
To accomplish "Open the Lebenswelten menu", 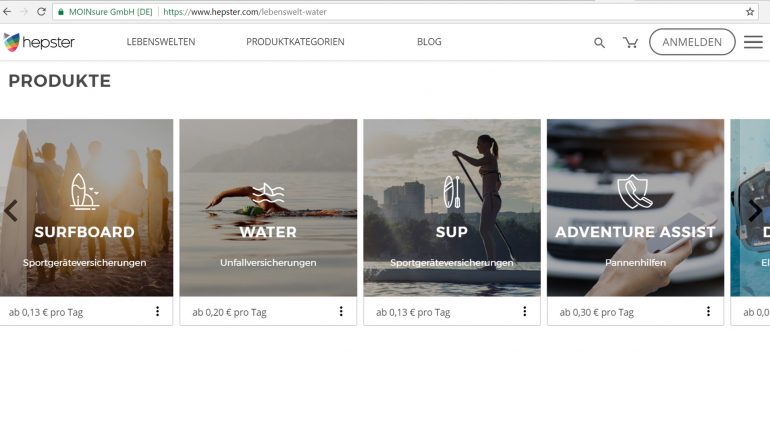I will [x=161, y=42].
